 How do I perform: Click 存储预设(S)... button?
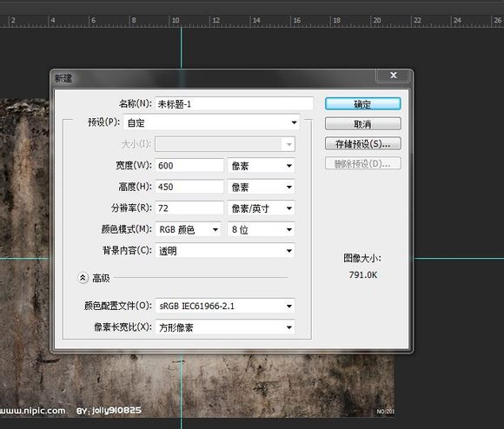coord(363,143)
